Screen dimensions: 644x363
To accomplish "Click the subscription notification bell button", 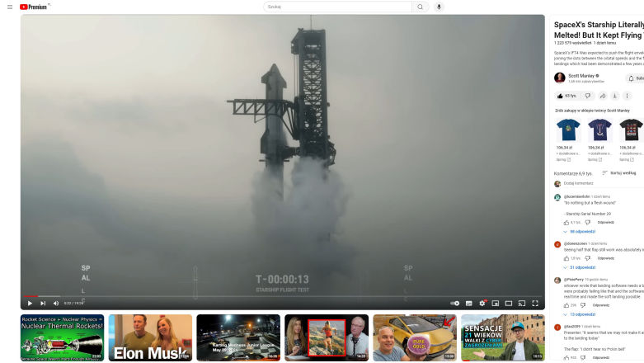I will (635, 78).
